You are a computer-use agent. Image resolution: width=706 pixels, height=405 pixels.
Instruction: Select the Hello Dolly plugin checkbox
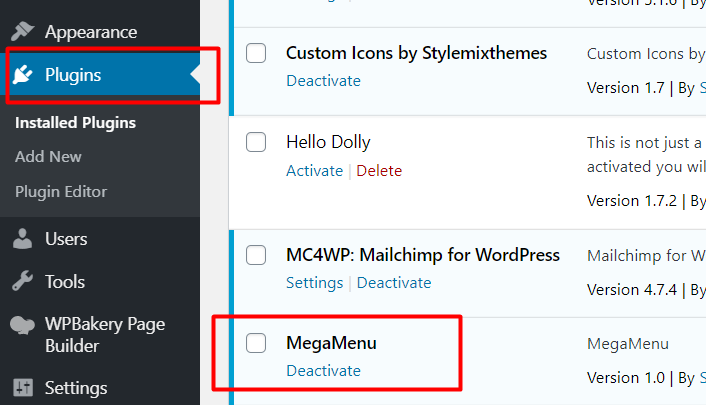(x=256, y=142)
